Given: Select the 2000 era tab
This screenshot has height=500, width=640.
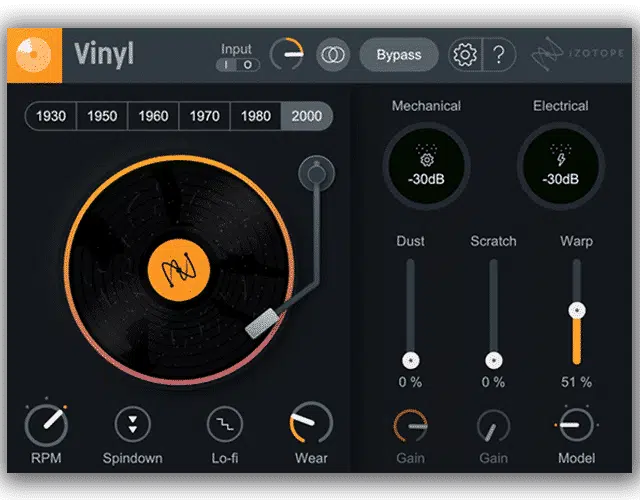Looking at the screenshot, I should (307, 116).
